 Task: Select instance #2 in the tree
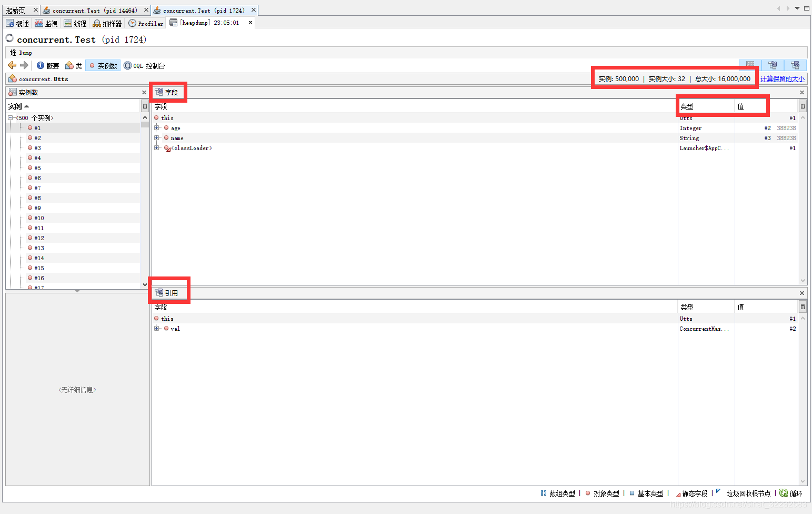37,138
